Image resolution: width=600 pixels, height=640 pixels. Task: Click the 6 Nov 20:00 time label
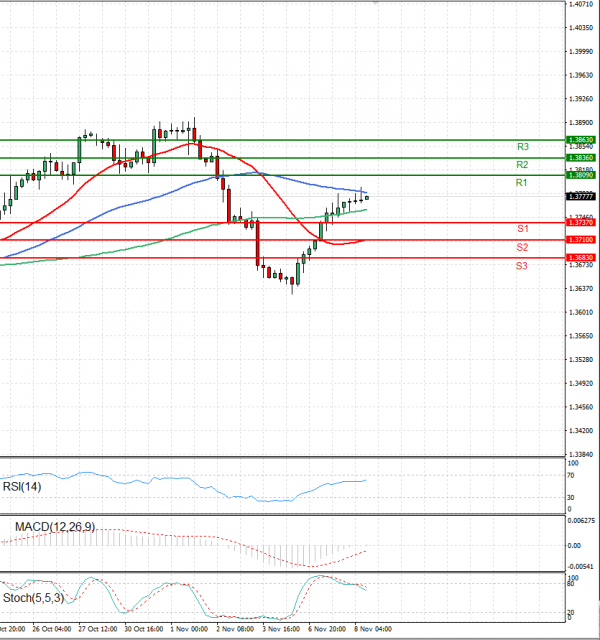click(x=327, y=629)
